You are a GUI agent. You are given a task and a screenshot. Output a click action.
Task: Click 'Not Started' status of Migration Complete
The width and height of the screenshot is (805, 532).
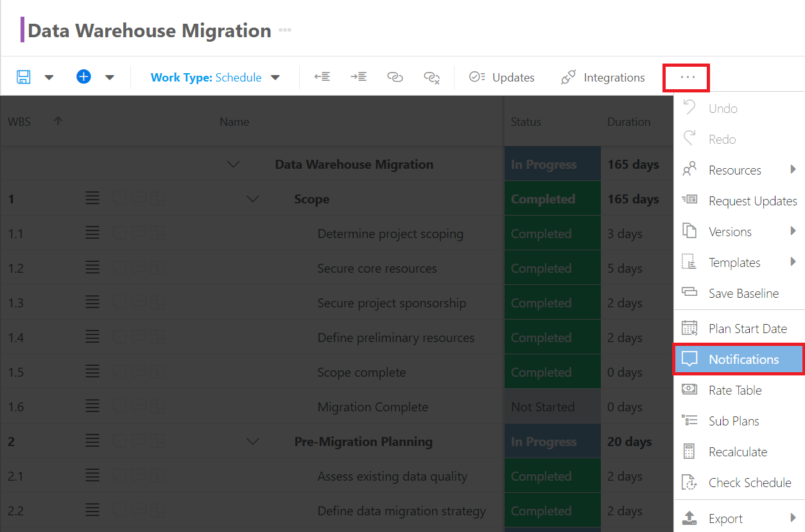point(553,407)
